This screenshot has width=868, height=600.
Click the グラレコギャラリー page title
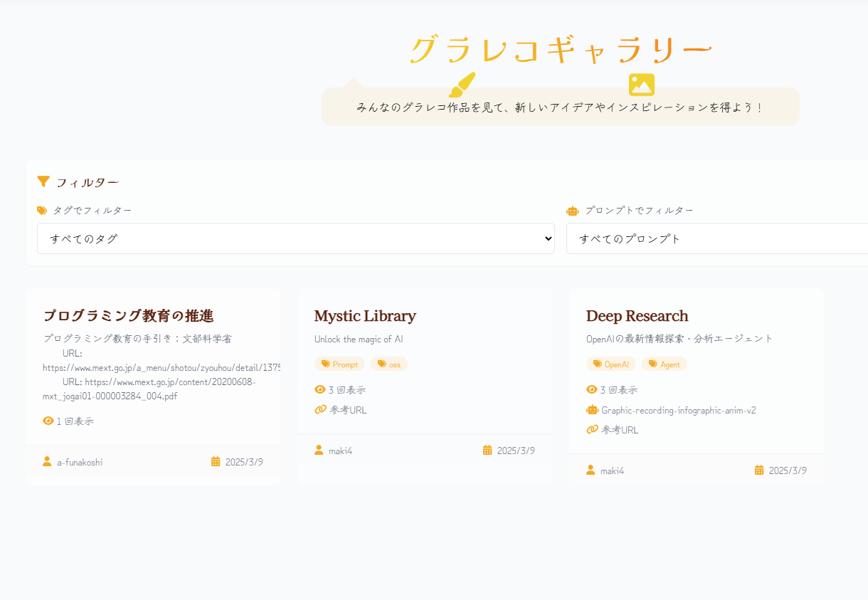point(561,50)
